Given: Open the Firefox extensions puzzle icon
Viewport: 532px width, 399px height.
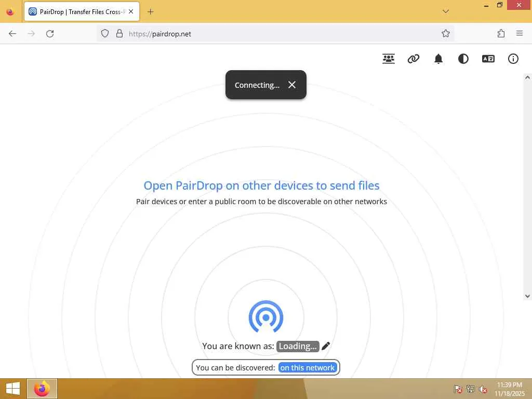Looking at the screenshot, I should tap(501, 33).
